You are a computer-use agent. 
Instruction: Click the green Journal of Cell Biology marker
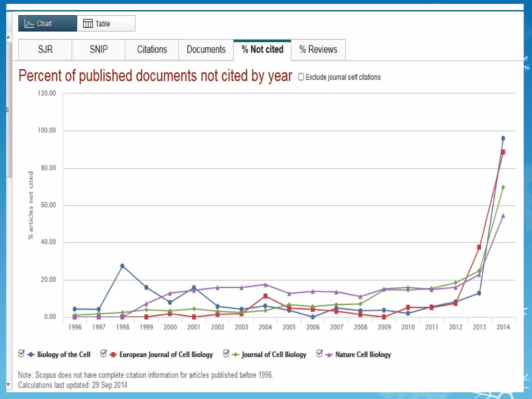tap(235, 355)
